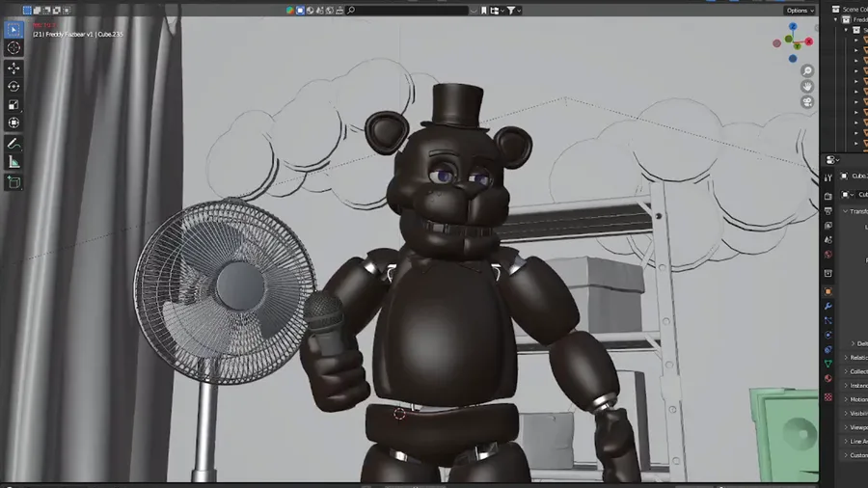868x488 pixels.
Task: Pick the combined Transform tool
Action: 14,122
